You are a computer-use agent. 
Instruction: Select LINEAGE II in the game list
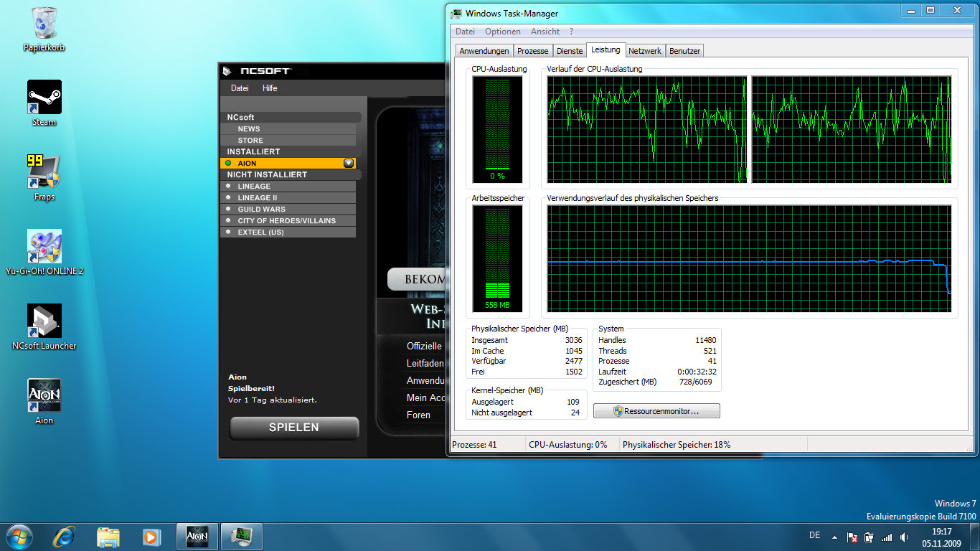tap(288, 198)
